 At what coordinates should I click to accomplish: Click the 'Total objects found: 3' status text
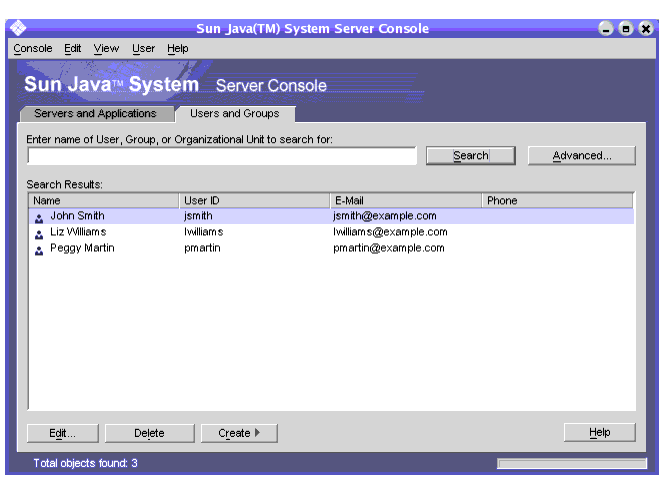tap(85, 463)
